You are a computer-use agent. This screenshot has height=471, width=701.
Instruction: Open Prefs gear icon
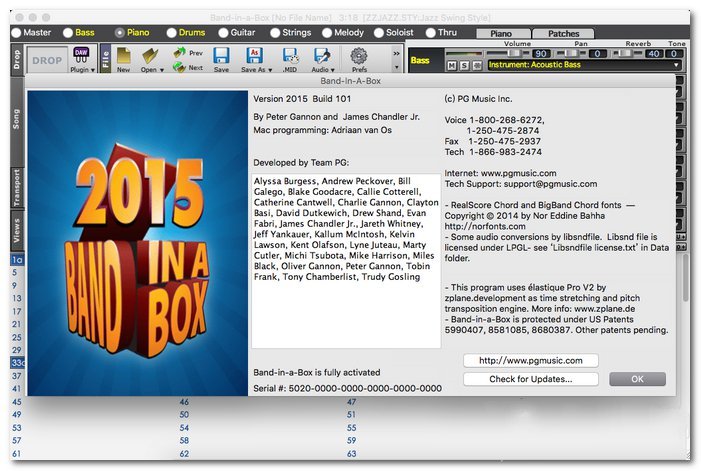point(359,56)
